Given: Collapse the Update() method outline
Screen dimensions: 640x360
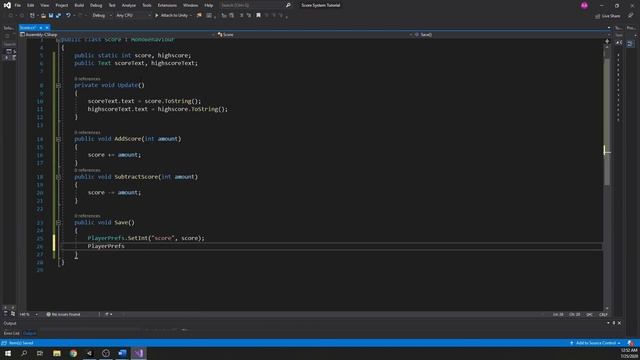Looking at the screenshot, I should coord(58,85).
